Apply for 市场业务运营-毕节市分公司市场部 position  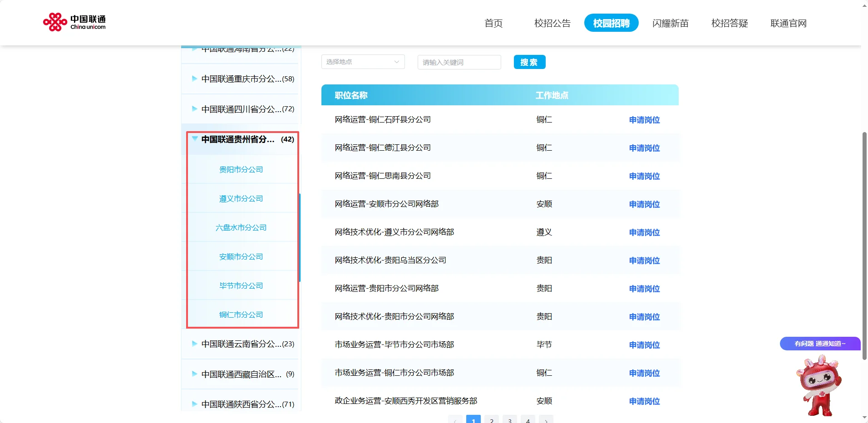coord(644,345)
